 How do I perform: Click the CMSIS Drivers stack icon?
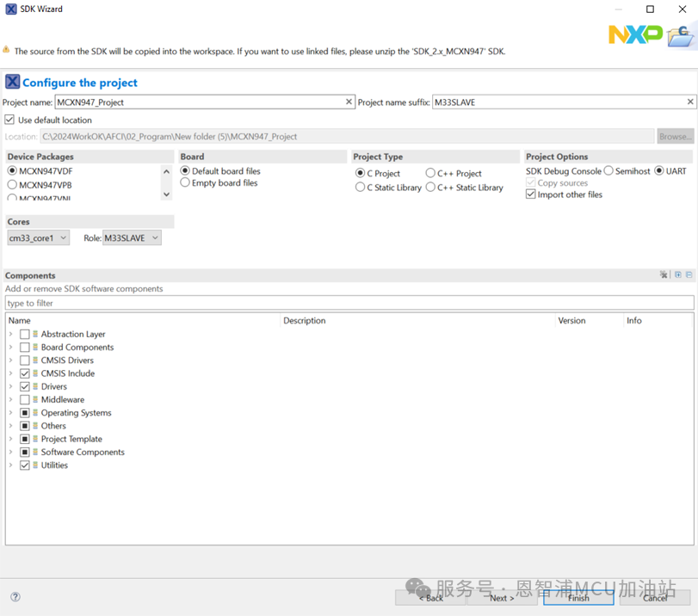35,360
